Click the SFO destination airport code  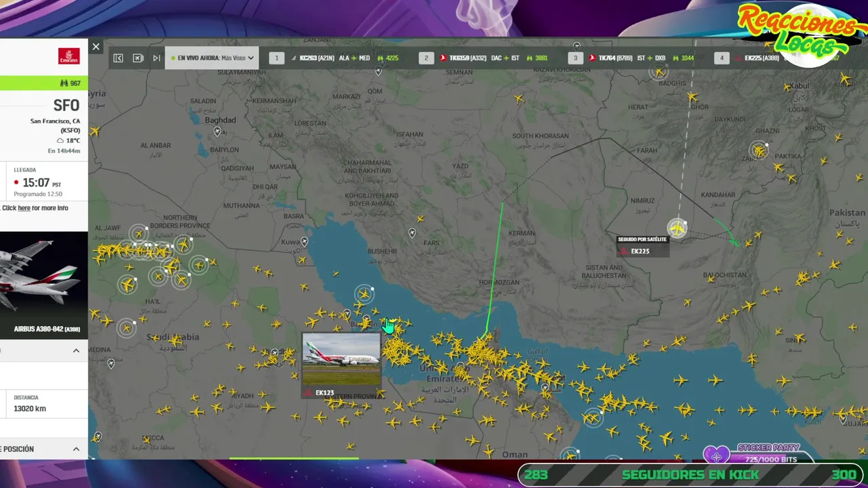[66, 106]
